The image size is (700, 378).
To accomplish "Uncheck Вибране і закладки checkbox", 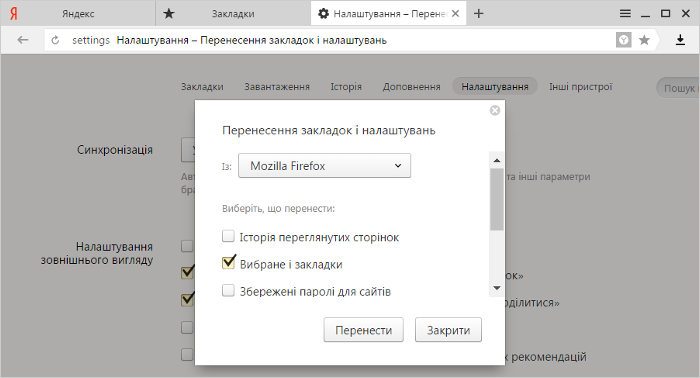I will pyautogui.click(x=228, y=263).
